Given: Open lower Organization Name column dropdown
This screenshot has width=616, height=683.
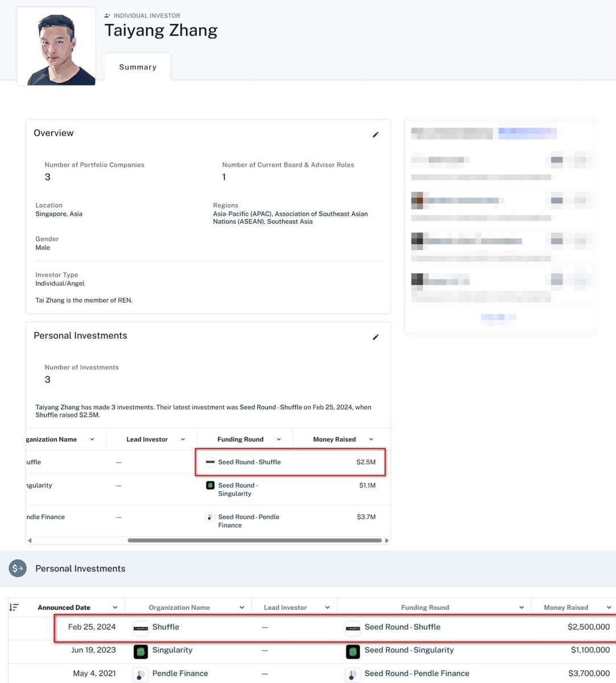Looking at the screenshot, I should coord(242,607).
